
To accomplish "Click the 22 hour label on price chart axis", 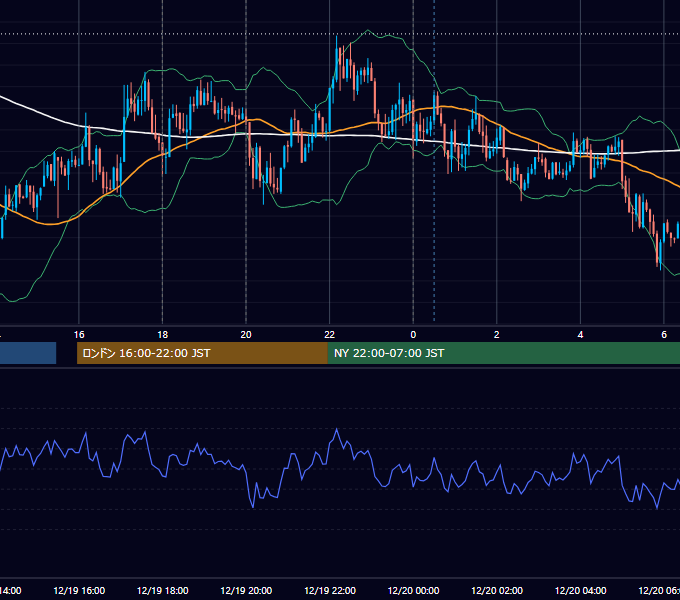I will pos(330,334).
